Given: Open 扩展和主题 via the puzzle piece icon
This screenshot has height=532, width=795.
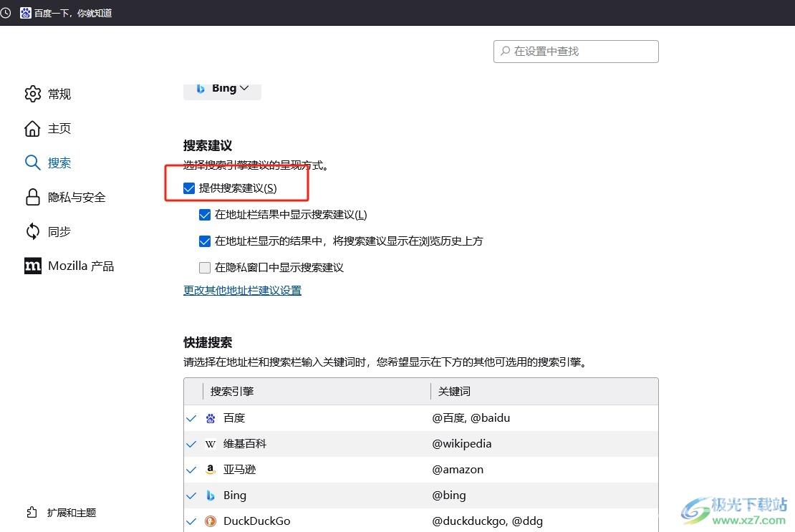Looking at the screenshot, I should point(32,512).
